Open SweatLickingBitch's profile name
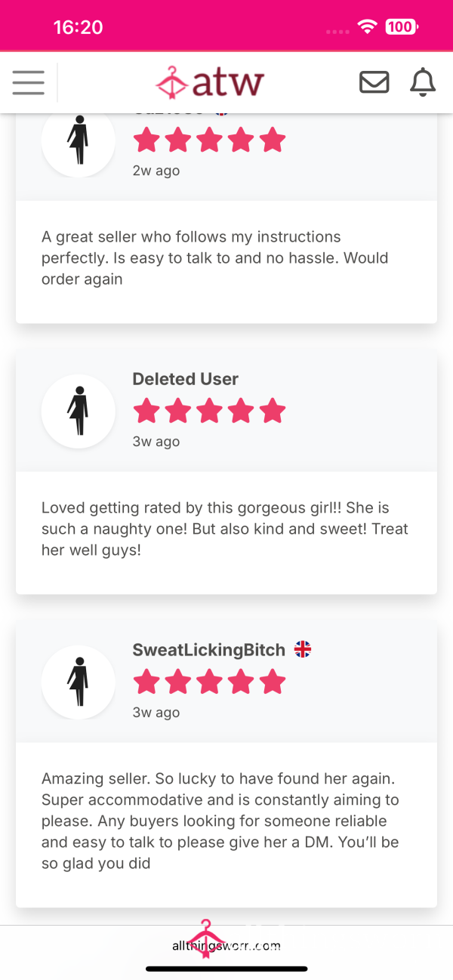 coord(209,650)
